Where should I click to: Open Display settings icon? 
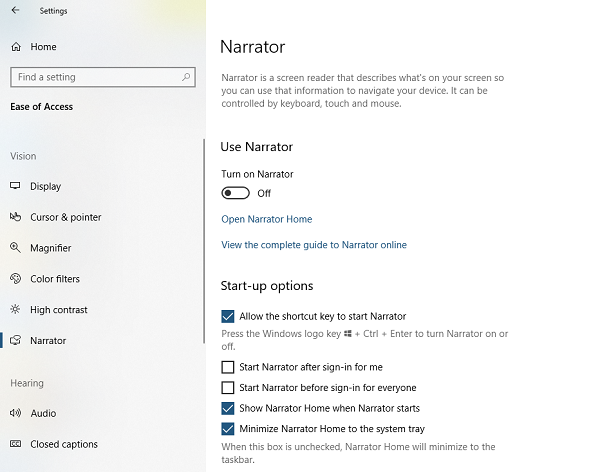coord(15,186)
